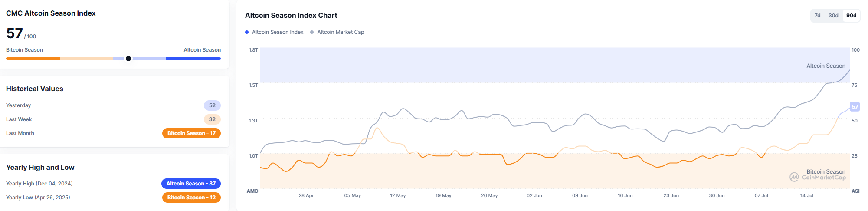Click the Altcoin Market Cap legend label
The width and height of the screenshot is (868, 211).
[x=341, y=32]
